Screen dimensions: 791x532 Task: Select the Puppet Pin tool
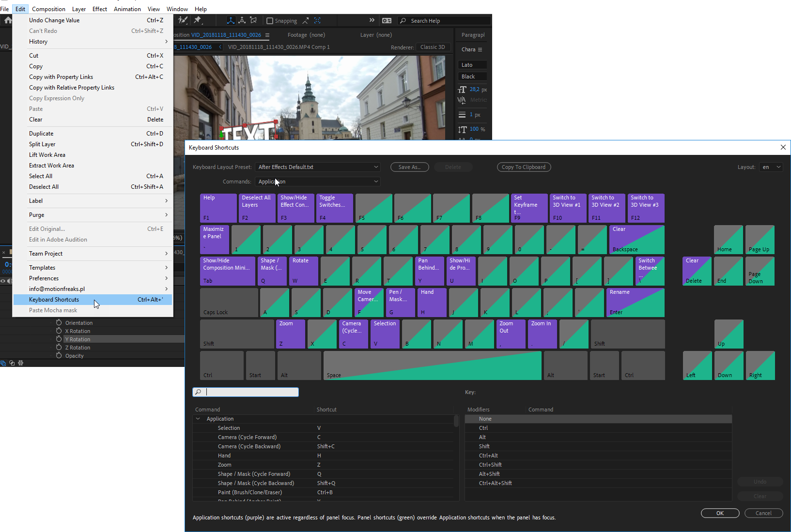click(198, 20)
